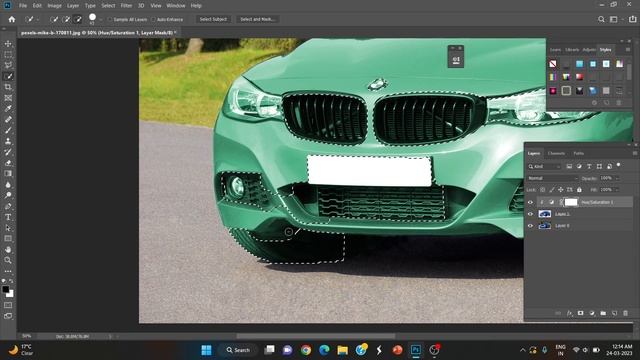Toggle Quick Mask mode

(8, 305)
